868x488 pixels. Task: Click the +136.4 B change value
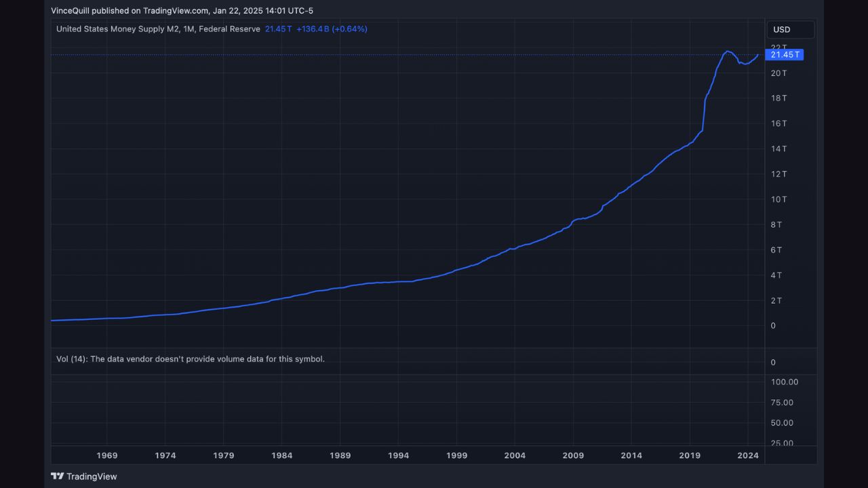313,29
